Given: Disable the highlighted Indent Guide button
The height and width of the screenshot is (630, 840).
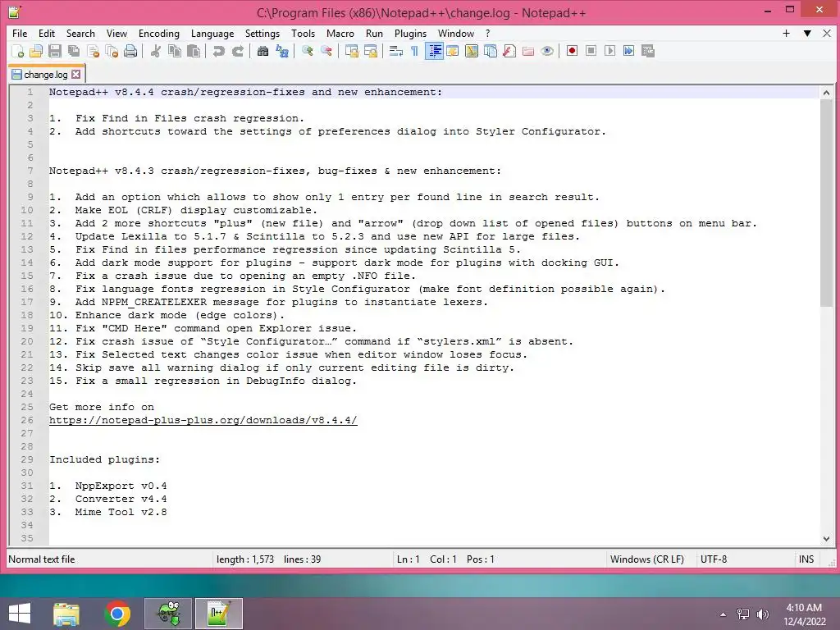Looking at the screenshot, I should click(x=434, y=51).
